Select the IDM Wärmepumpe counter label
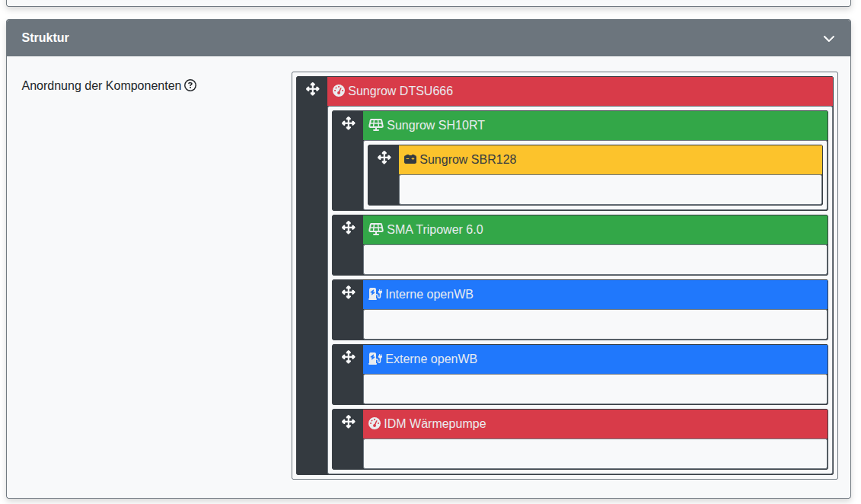The width and height of the screenshot is (861, 504). click(x=435, y=424)
